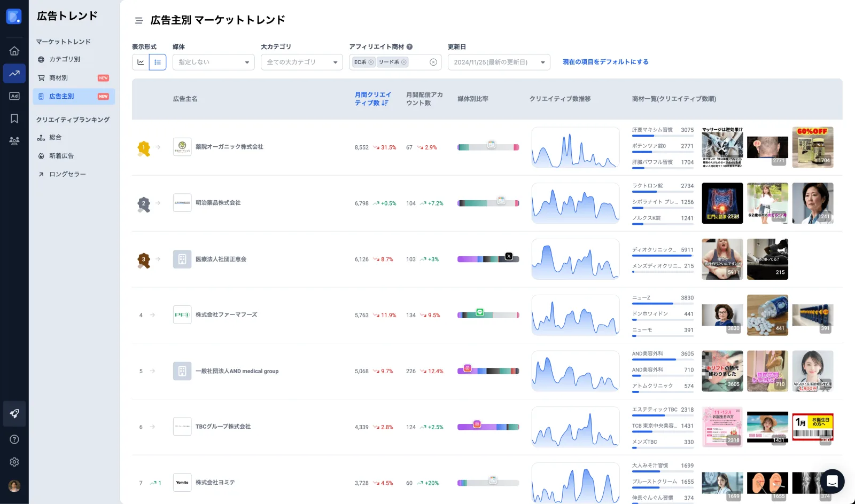Click the app logo icon
Viewport: 855px width, 504px height.
coord(14,17)
